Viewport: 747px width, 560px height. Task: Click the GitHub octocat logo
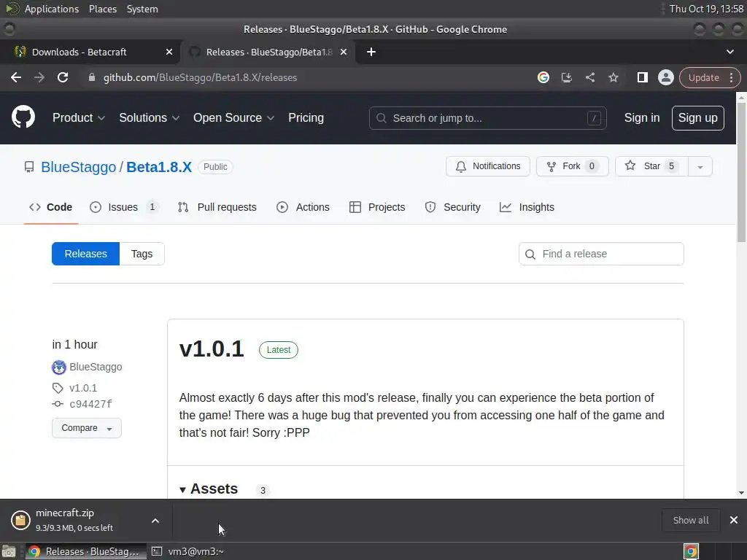coord(23,117)
